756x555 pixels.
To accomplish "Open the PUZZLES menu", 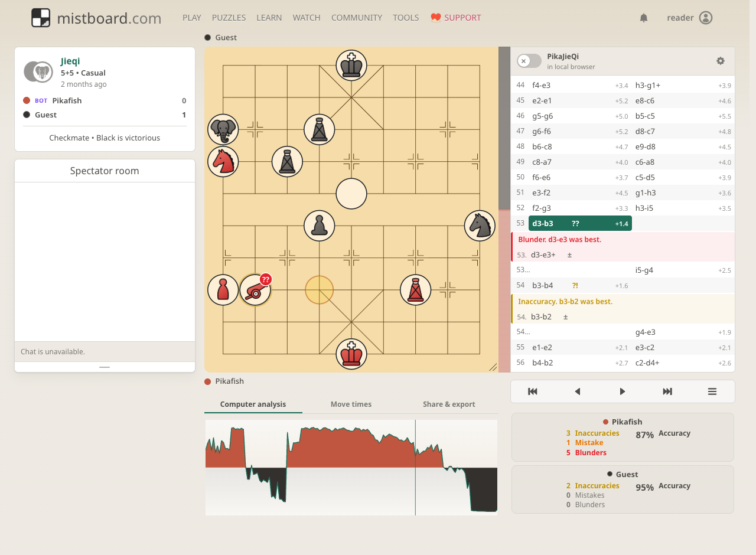I will click(x=229, y=18).
